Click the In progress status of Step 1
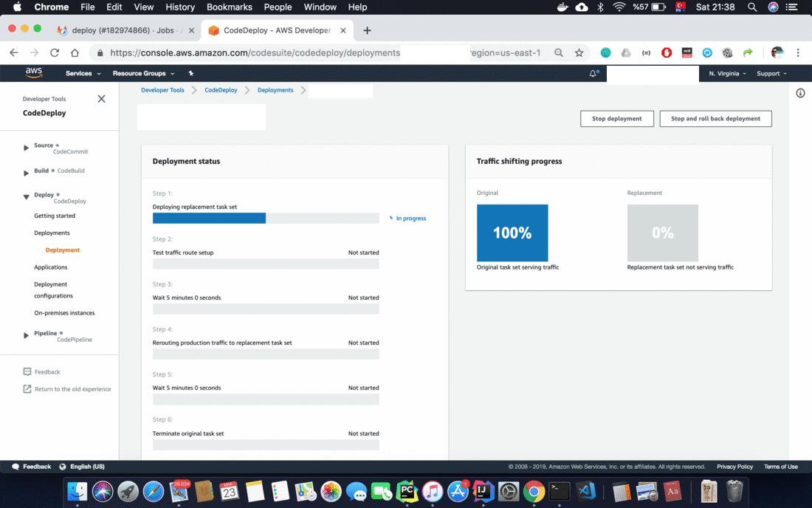 pos(407,219)
